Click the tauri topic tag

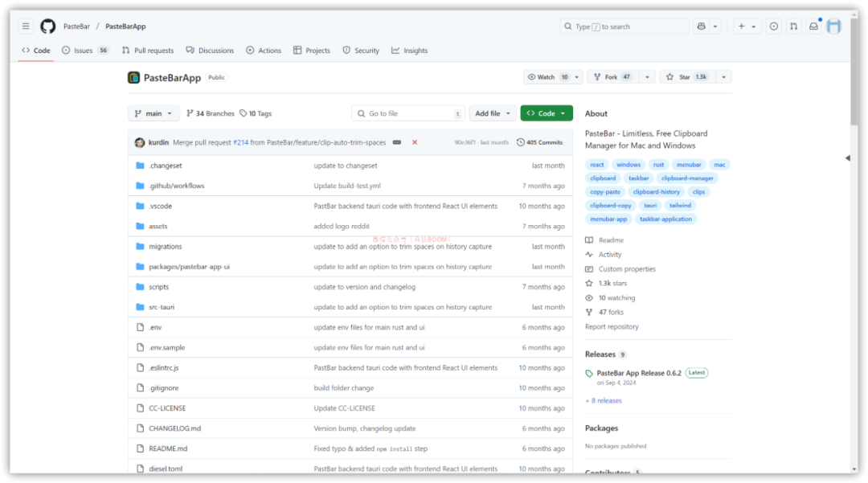coord(650,205)
